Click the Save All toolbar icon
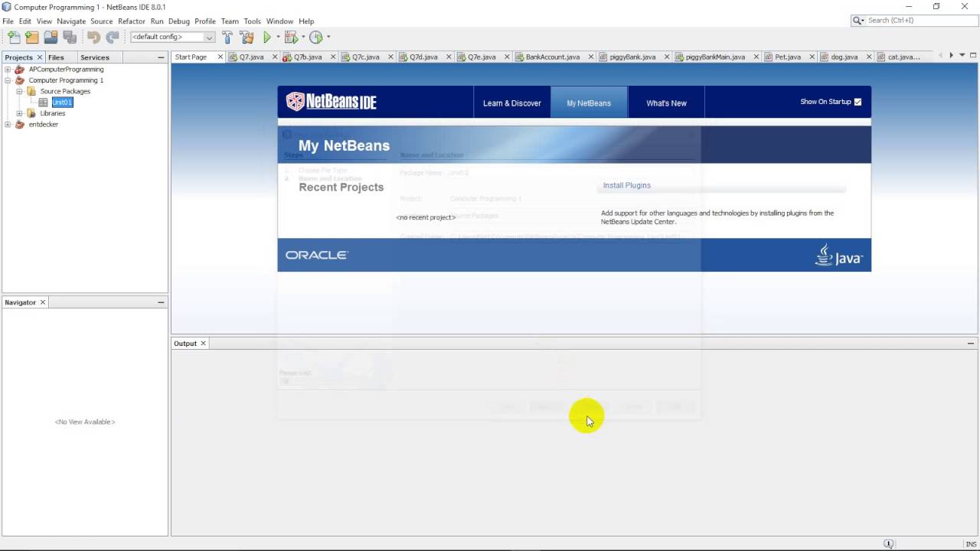 point(69,37)
